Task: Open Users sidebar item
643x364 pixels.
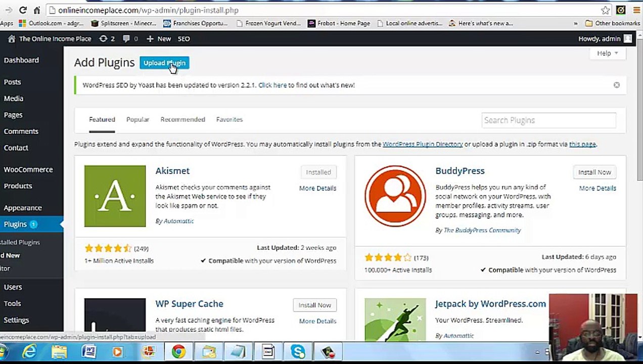Action: pyautogui.click(x=13, y=287)
